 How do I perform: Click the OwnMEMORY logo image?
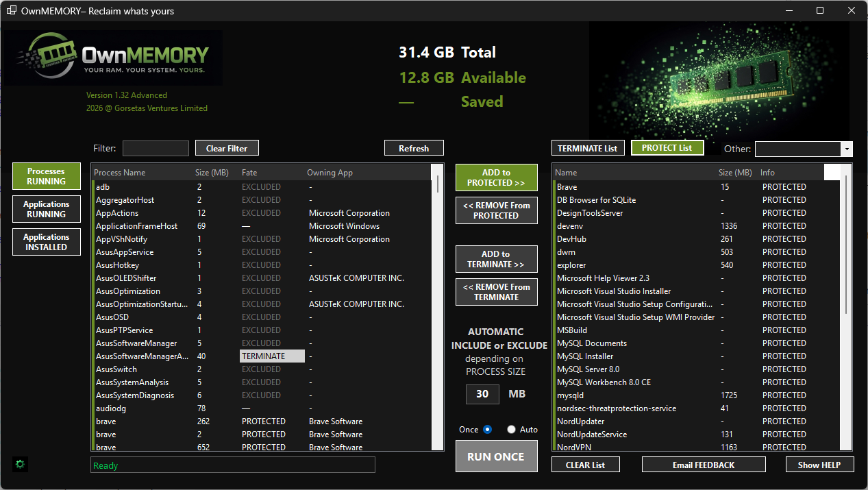point(114,58)
